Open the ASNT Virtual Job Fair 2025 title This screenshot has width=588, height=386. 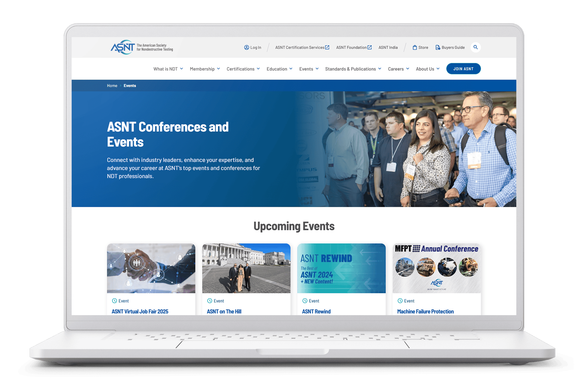coord(140,311)
